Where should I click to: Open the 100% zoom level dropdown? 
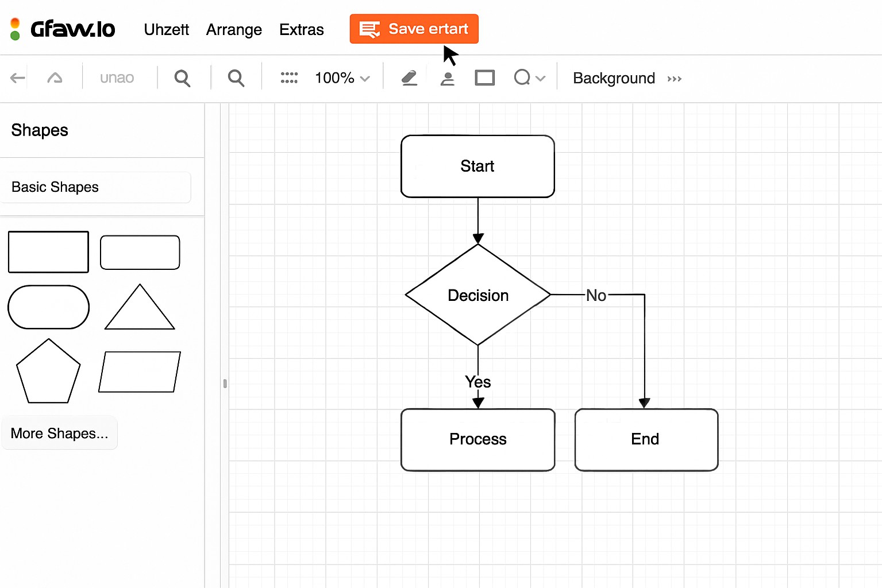[342, 78]
